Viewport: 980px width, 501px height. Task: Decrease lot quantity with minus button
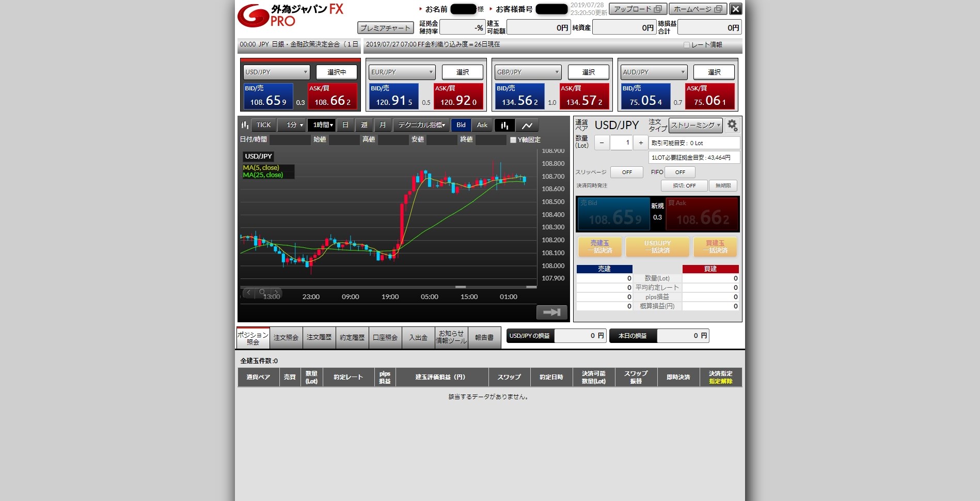click(x=602, y=143)
